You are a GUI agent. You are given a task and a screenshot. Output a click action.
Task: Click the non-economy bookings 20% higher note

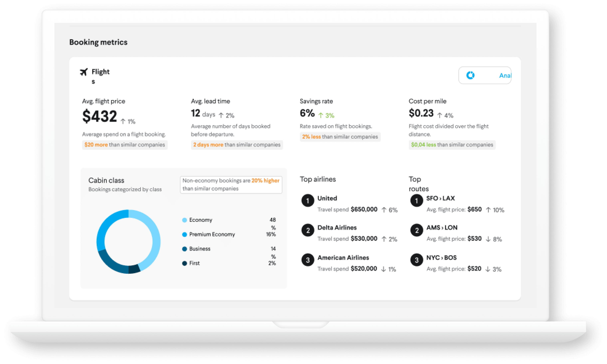(x=231, y=185)
